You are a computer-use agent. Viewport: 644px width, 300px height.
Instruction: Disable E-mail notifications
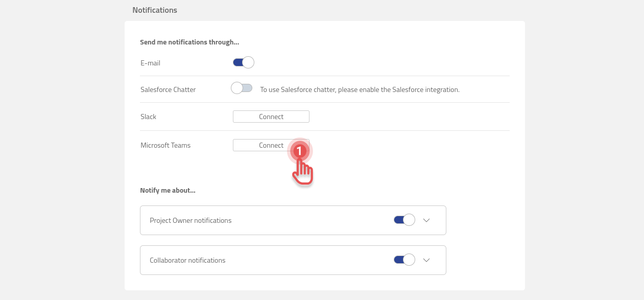(x=243, y=62)
